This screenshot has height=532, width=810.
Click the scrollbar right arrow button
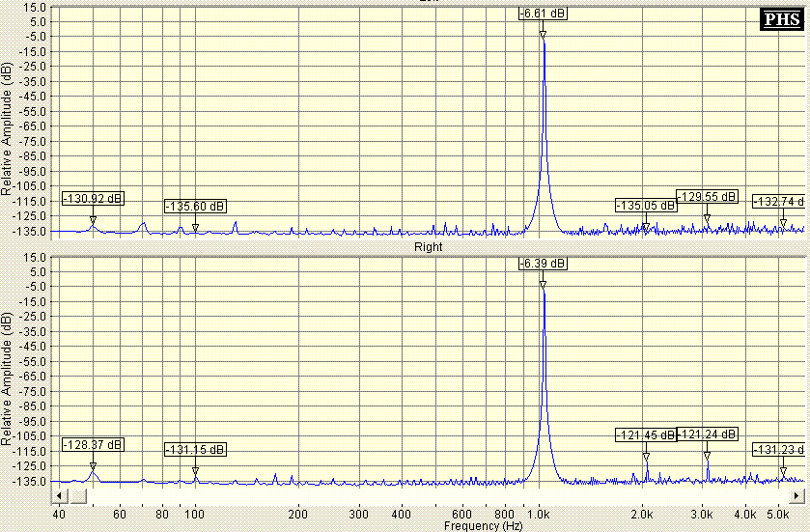(x=796, y=496)
